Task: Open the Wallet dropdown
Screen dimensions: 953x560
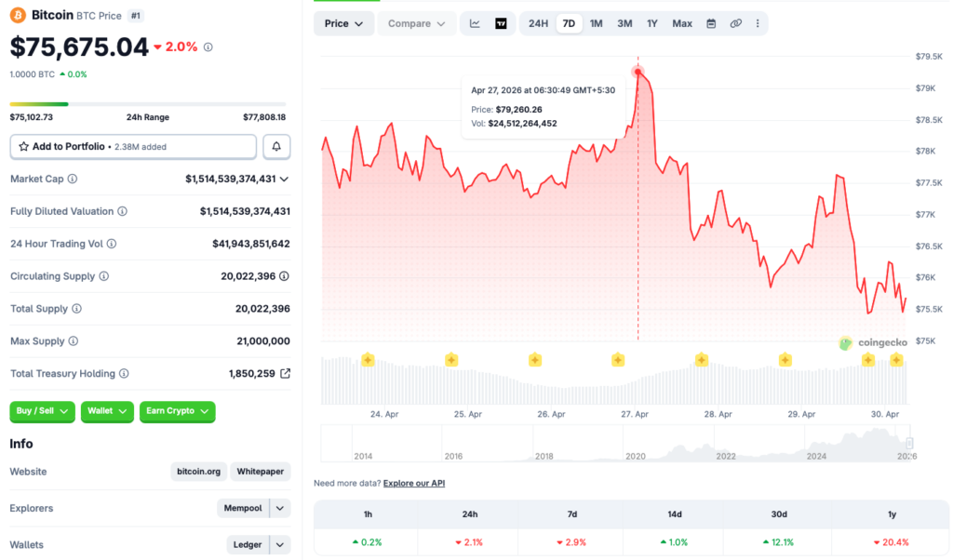Action: pyautogui.click(x=107, y=411)
